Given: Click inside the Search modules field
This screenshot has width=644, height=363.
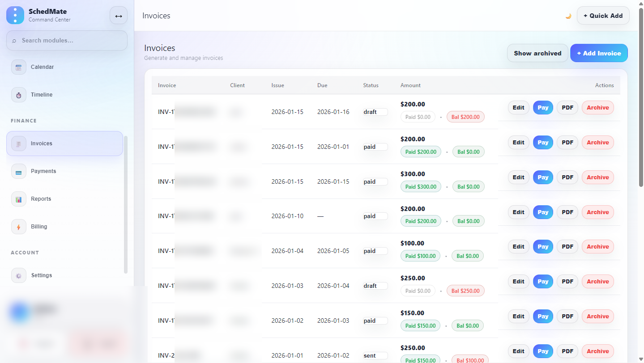Looking at the screenshot, I should pyautogui.click(x=66, y=40).
